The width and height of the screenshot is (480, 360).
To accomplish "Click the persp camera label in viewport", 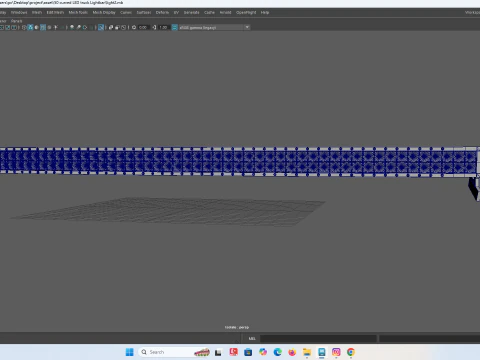I will (237, 327).
